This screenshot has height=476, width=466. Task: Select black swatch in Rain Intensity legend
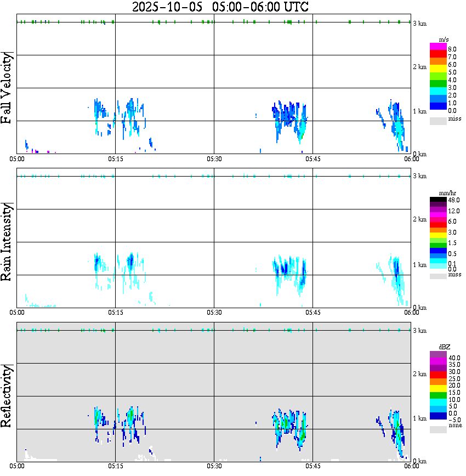(438, 199)
